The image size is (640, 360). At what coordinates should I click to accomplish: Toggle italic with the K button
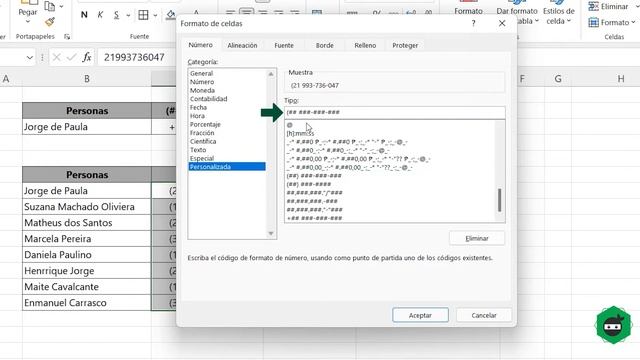click(x=100, y=15)
